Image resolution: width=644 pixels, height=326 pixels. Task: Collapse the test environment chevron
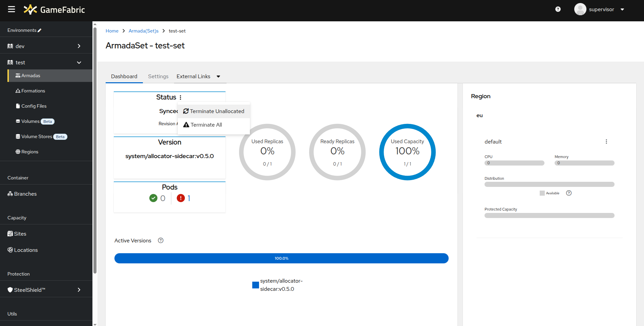pyautogui.click(x=79, y=62)
